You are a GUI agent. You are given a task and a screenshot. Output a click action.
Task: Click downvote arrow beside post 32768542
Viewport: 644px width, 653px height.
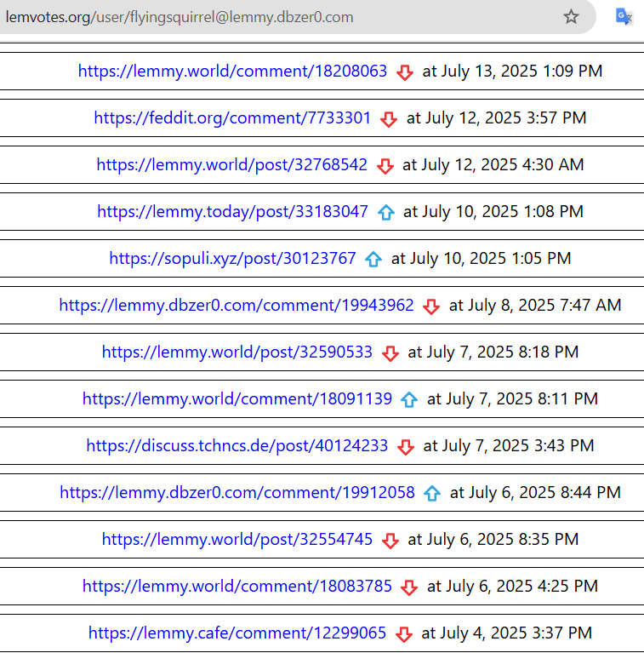[385, 166]
